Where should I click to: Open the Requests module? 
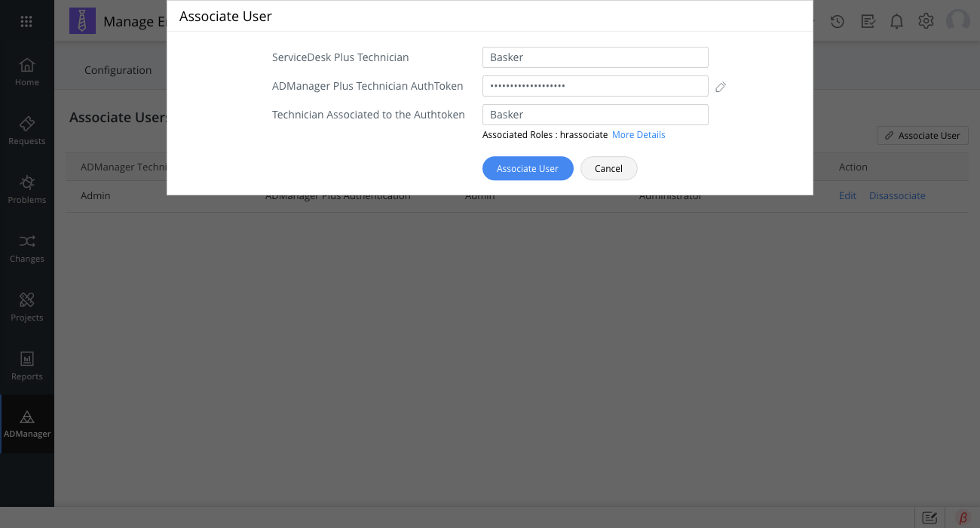[26, 129]
